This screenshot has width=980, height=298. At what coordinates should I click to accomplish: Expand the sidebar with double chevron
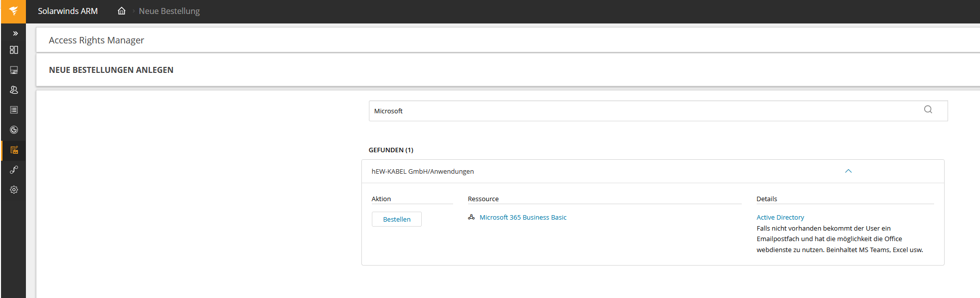tap(15, 33)
